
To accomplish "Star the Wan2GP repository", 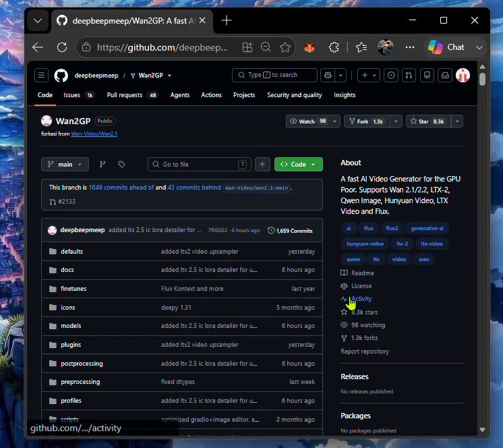I will 429,121.
